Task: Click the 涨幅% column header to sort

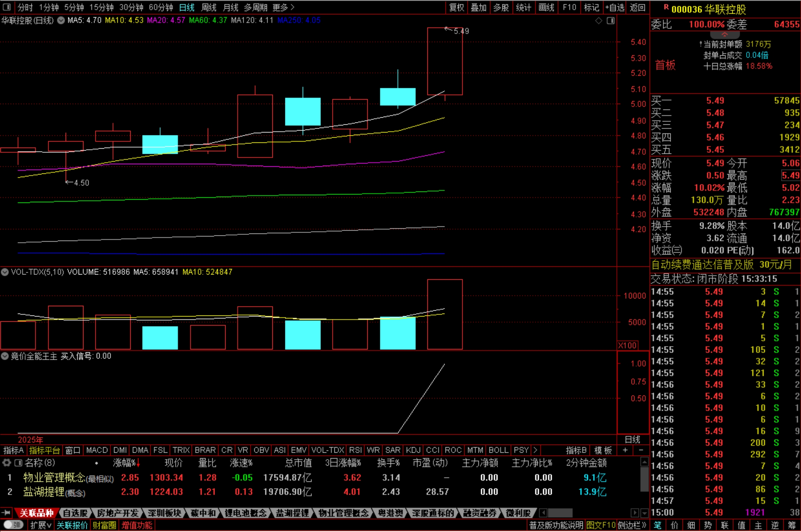Action: tap(124, 463)
